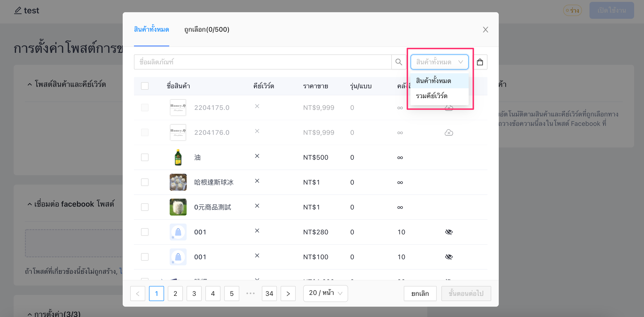Check the box for 0元商品測試

(x=145, y=207)
